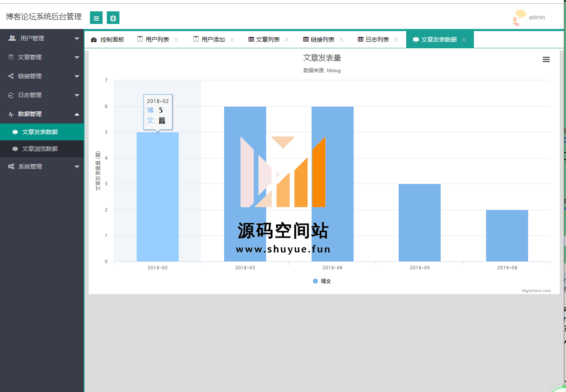Click the 文章浏览数据 sidebar item icon
This screenshot has width=566, height=392.
coord(15,149)
